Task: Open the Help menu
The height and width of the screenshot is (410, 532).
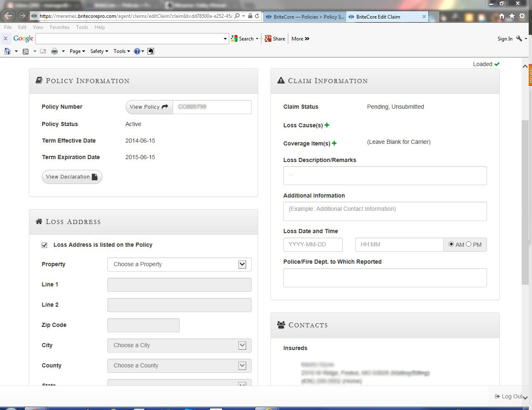Action: [x=100, y=27]
